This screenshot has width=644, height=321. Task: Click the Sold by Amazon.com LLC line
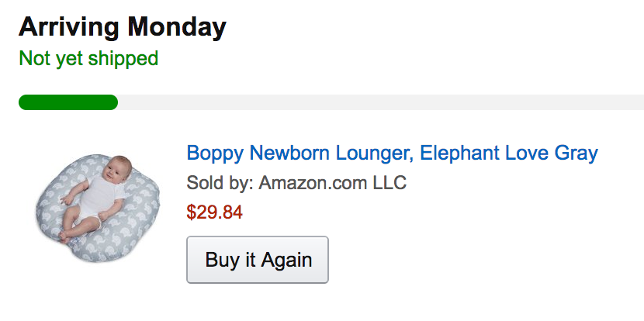pos(296,183)
